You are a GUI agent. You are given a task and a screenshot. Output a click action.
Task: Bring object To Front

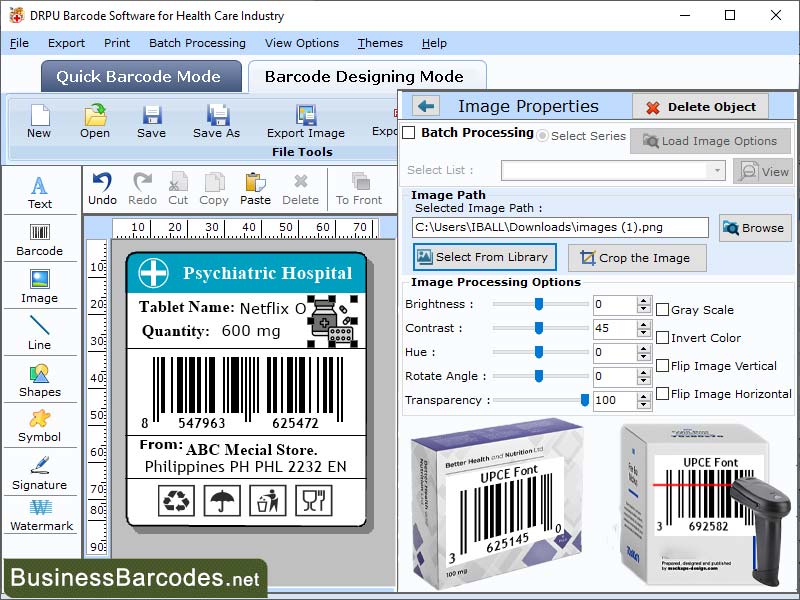pos(360,188)
